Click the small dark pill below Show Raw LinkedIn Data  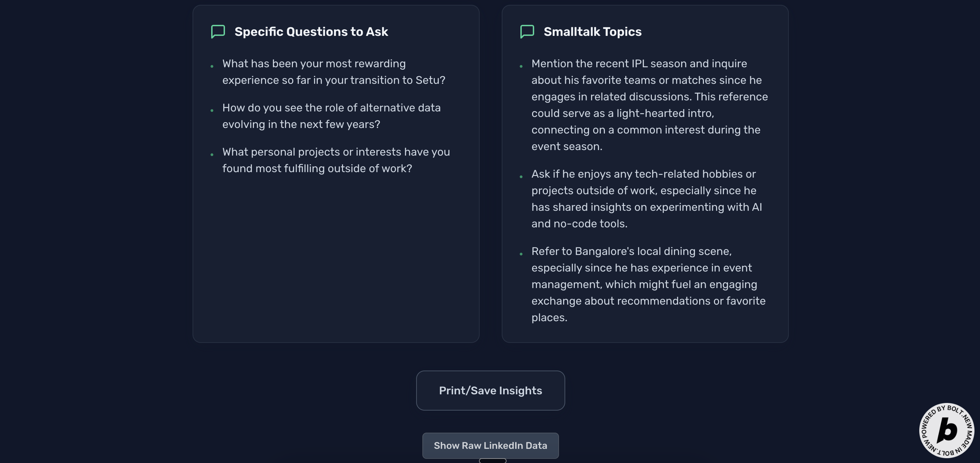492,461
